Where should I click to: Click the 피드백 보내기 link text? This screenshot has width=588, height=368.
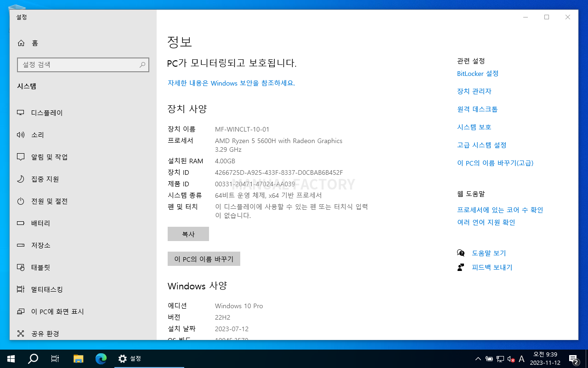[x=492, y=268]
